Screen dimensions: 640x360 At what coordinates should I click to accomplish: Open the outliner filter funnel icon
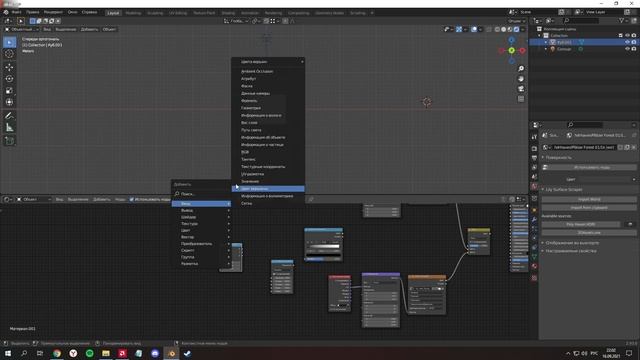pos(622,20)
